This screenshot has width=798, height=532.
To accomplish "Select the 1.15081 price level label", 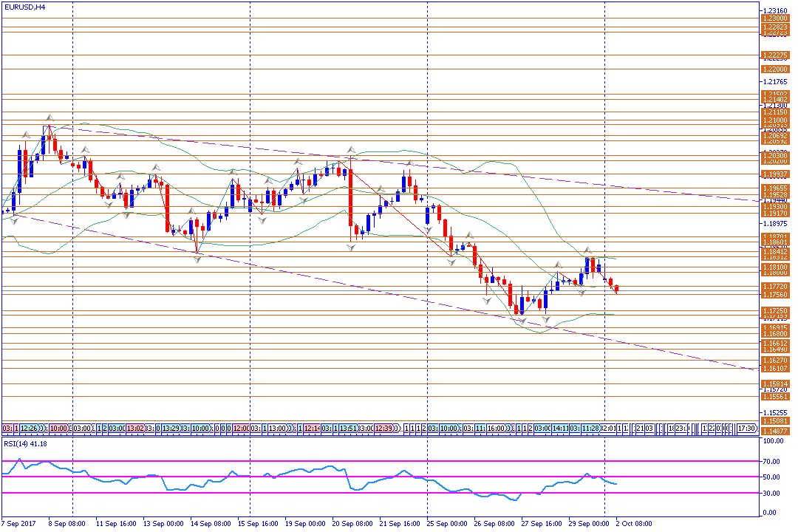I will (x=775, y=421).
